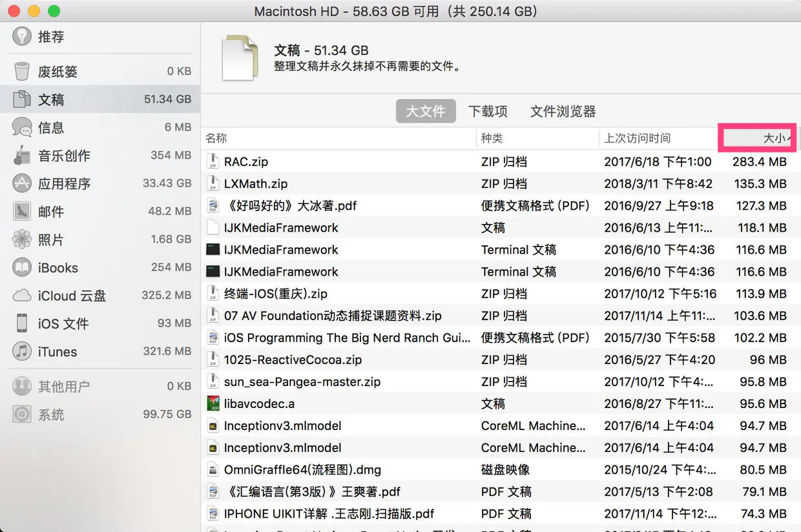Screen dimensions: 801x532
Task: Open the 文件浏览器 tab
Action: [562, 110]
